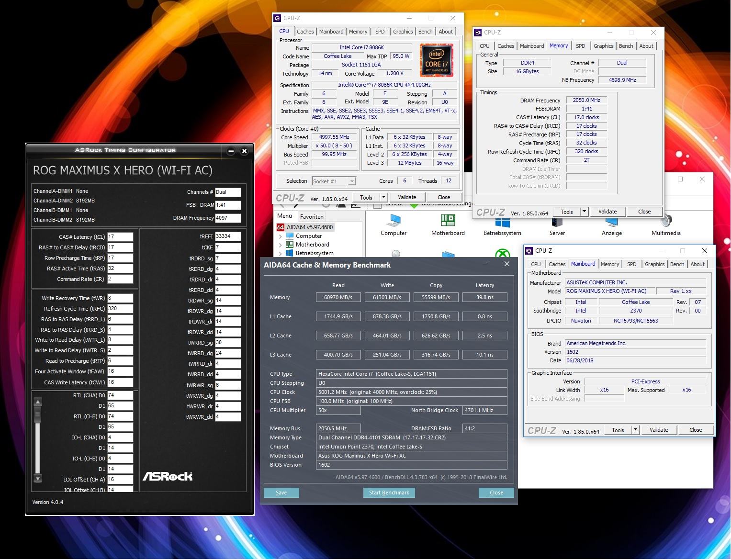Open Tools dropdown arrow in CPU-Z Memory window
Screen dimensions: 731x560
[584, 212]
